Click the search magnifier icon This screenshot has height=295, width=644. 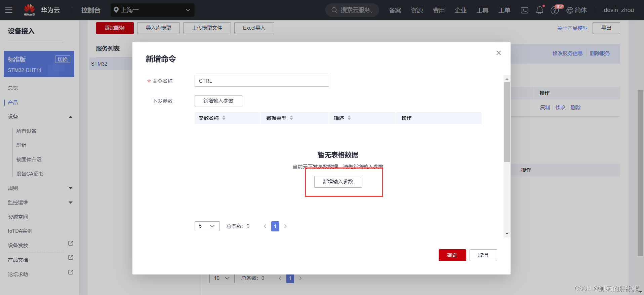click(x=334, y=10)
